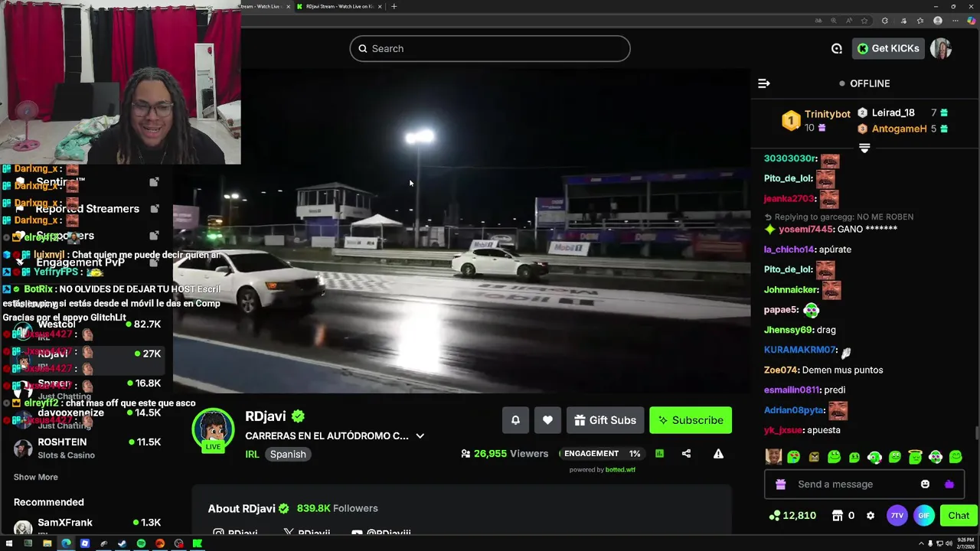980x551 pixels.
Task: Open browser settings ellipsis menu
Action: click(x=954, y=21)
